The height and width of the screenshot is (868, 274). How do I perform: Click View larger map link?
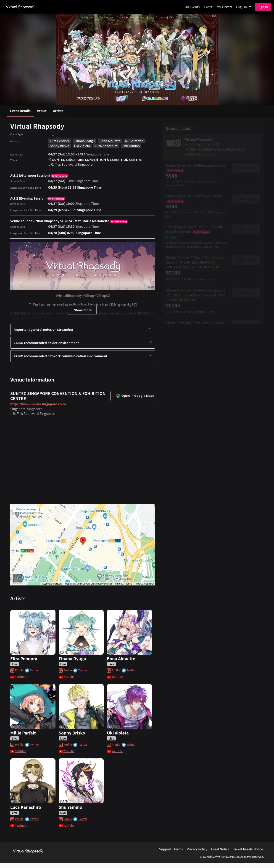pyautogui.click(x=26, y=509)
